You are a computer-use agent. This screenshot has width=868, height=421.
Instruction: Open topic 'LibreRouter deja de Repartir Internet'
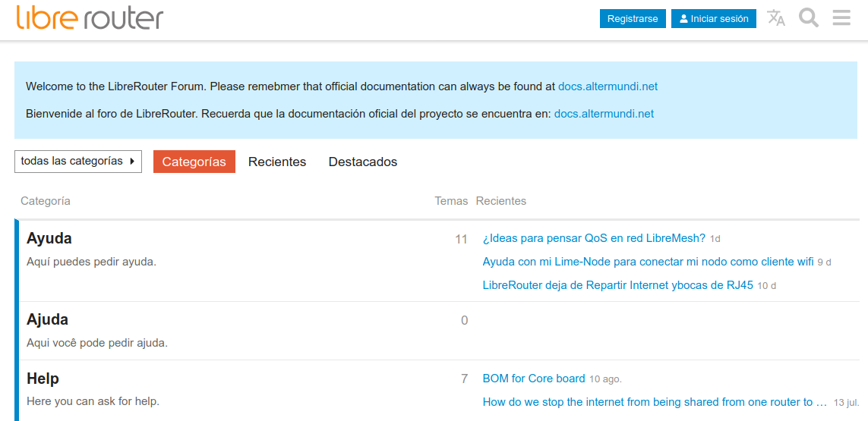[617, 285]
